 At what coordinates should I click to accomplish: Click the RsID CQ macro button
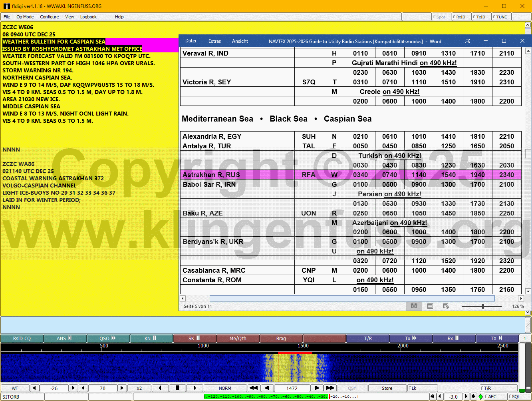22,338
